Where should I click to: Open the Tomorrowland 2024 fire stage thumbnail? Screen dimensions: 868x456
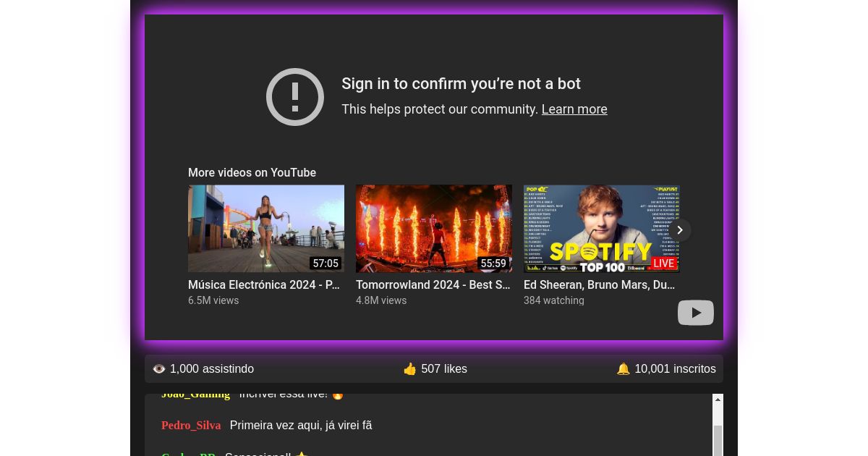(433, 228)
